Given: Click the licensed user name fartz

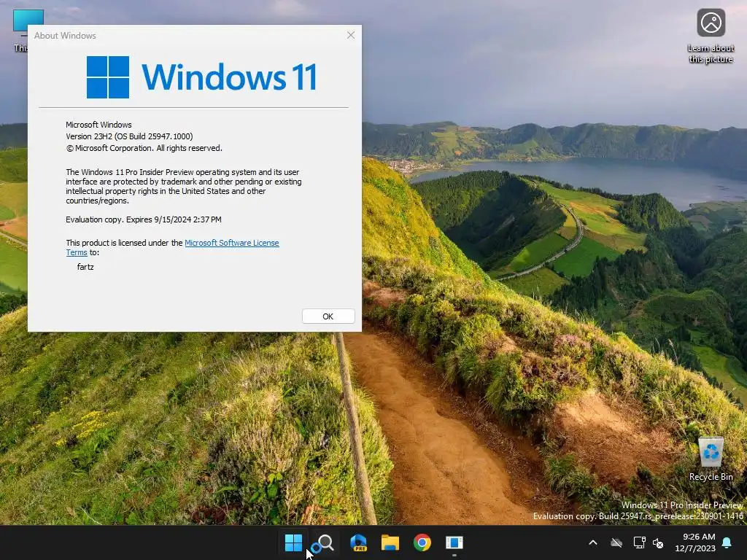Looking at the screenshot, I should (x=85, y=267).
